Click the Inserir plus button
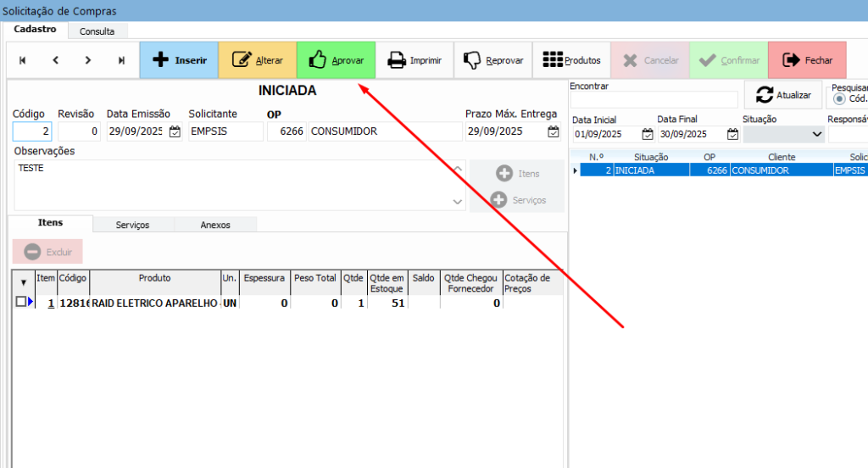The image size is (868, 468). click(x=178, y=60)
